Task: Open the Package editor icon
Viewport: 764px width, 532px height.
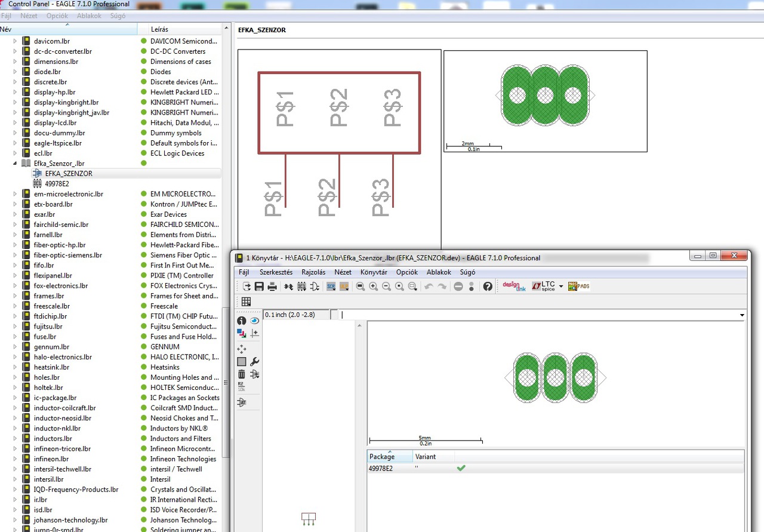Action: 301,287
